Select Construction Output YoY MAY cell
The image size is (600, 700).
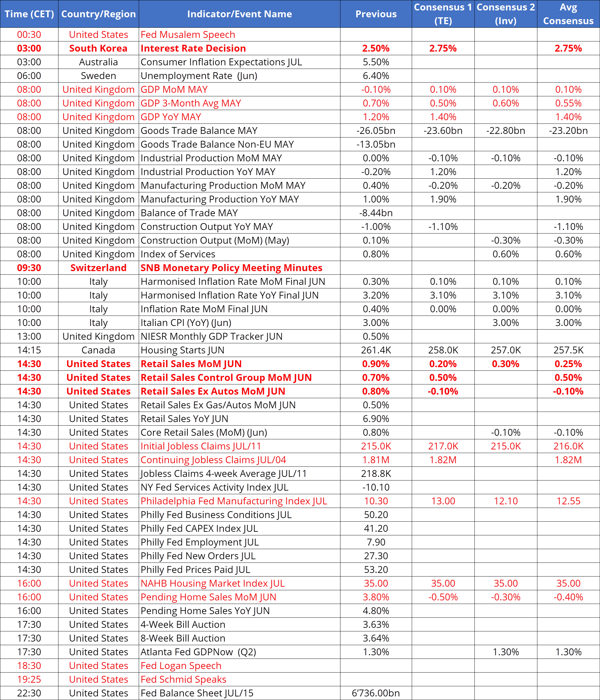coord(239,227)
